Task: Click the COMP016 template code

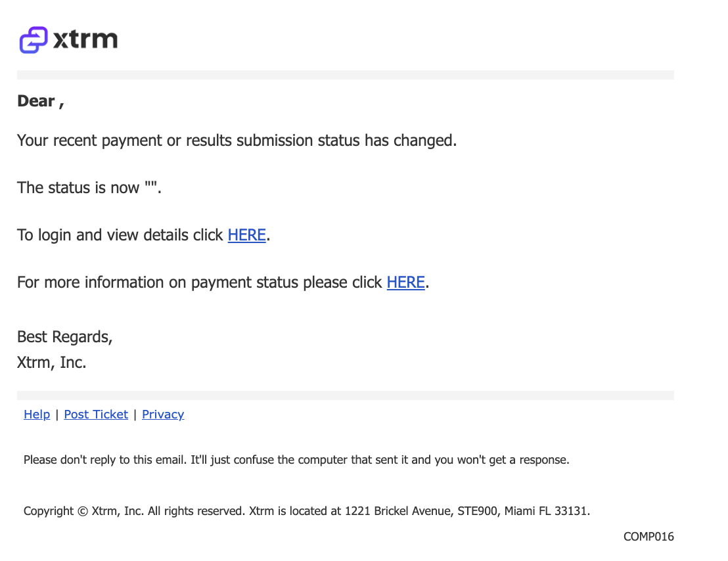Action: point(648,537)
